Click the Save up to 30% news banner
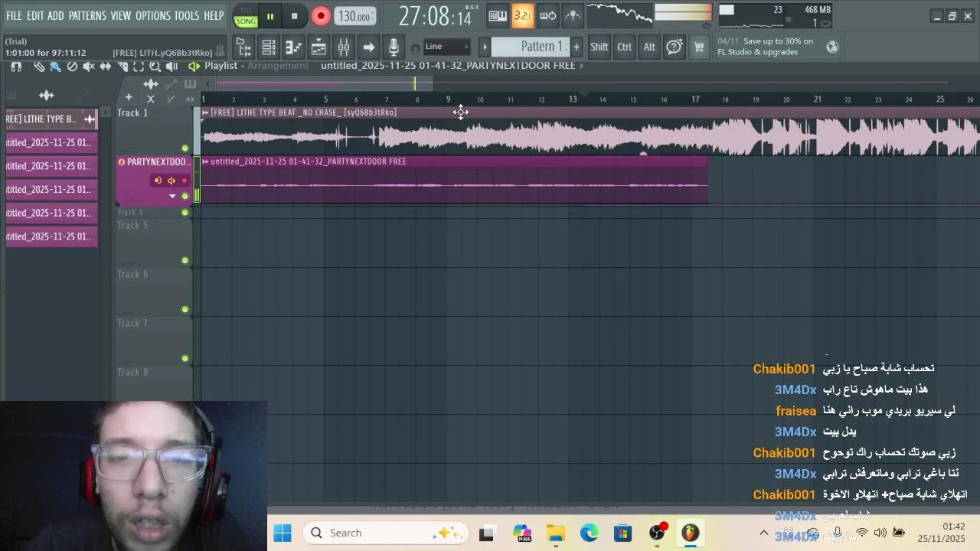The image size is (980, 551). tap(768, 47)
